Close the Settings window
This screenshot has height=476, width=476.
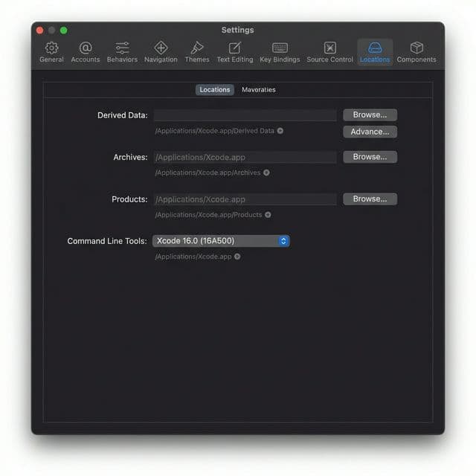click(x=39, y=30)
